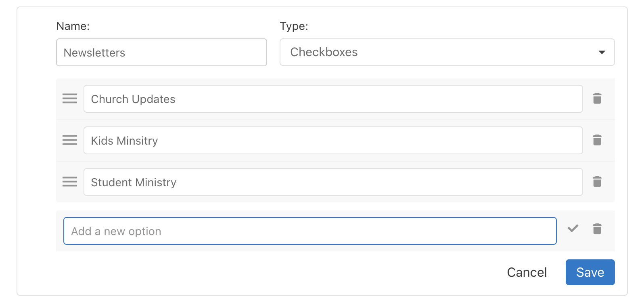Delete the Kids Minsitry option
This screenshot has width=644, height=303.
coord(597,140)
